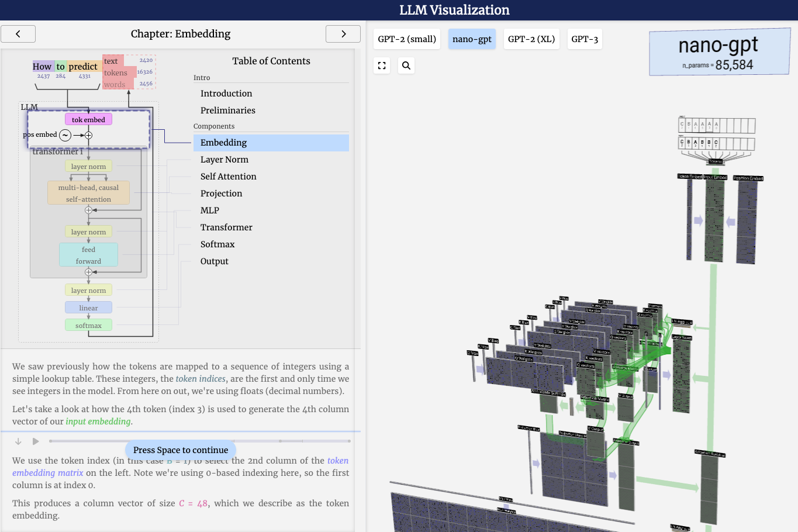The image size is (798, 532).
Task: Click the token embedding matrix link
Action: pyautogui.click(x=181, y=467)
